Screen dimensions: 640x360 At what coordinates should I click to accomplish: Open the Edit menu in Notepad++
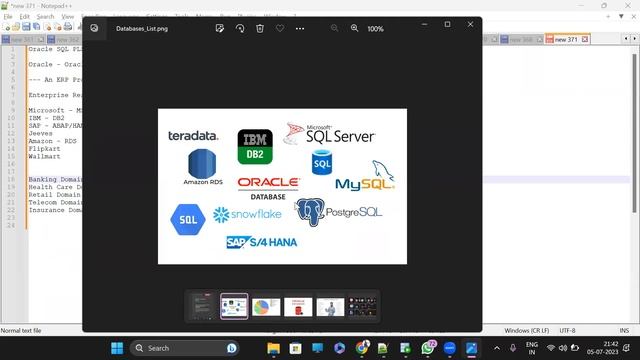click(x=24, y=17)
